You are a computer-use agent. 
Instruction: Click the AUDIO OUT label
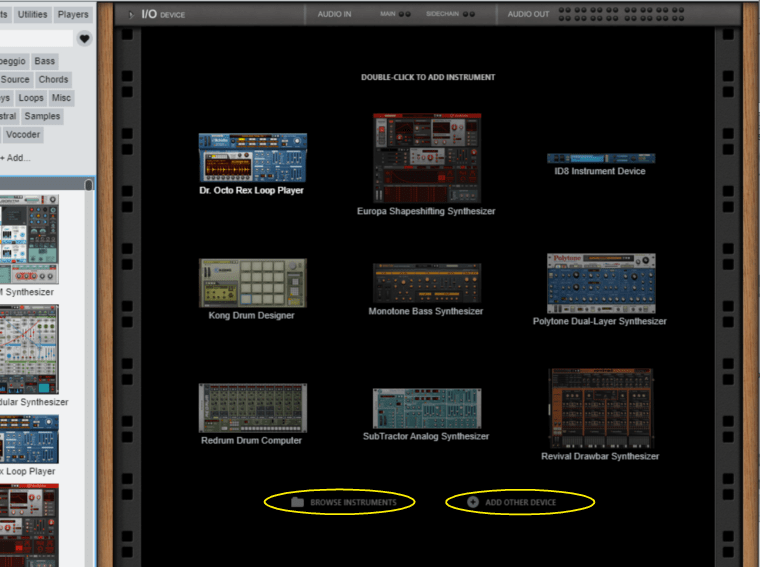pyautogui.click(x=528, y=15)
